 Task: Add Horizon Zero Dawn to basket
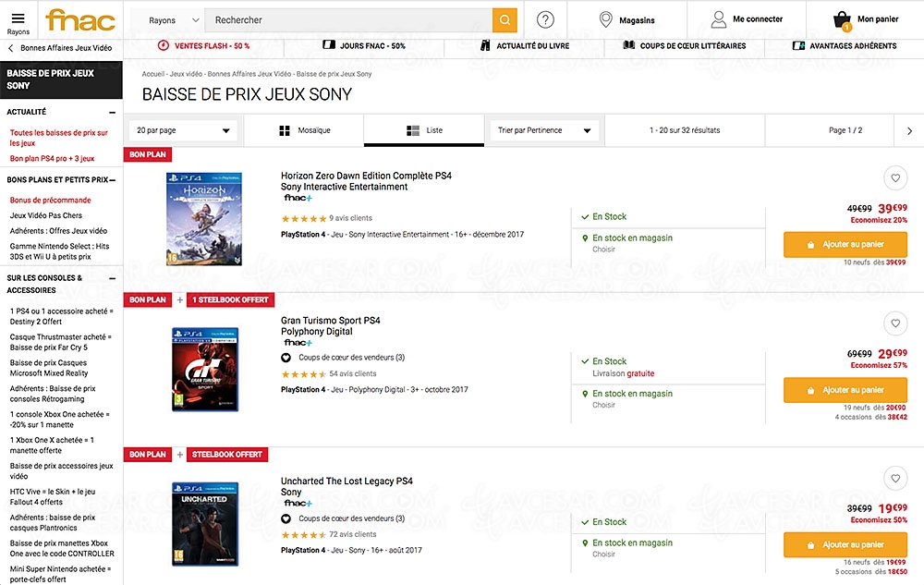point(845,245)
